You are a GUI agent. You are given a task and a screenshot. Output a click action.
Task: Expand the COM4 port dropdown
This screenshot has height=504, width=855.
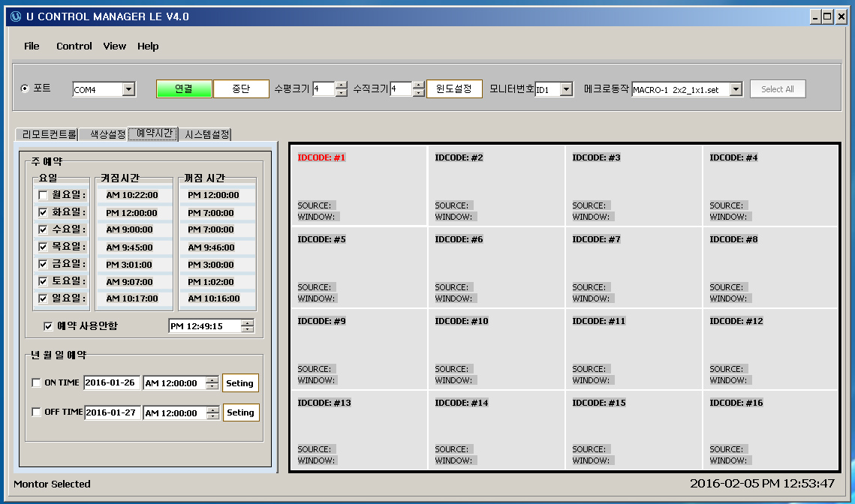pyautogui.click(x=128, y=89)
